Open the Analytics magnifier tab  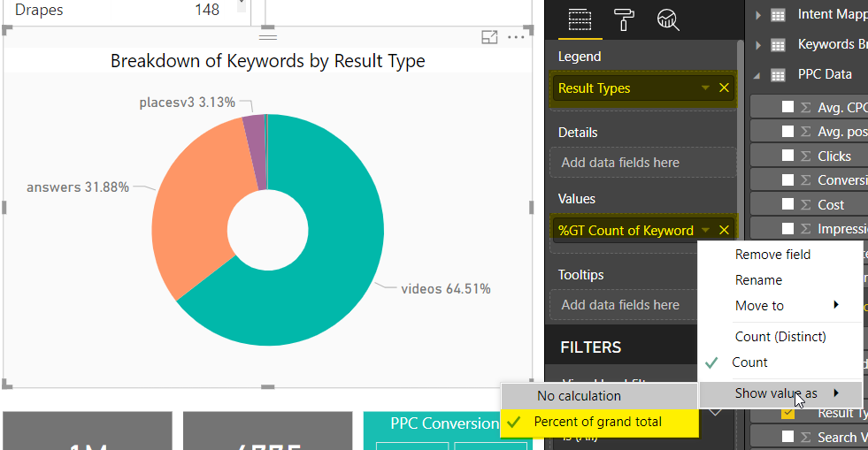[667, 19]
